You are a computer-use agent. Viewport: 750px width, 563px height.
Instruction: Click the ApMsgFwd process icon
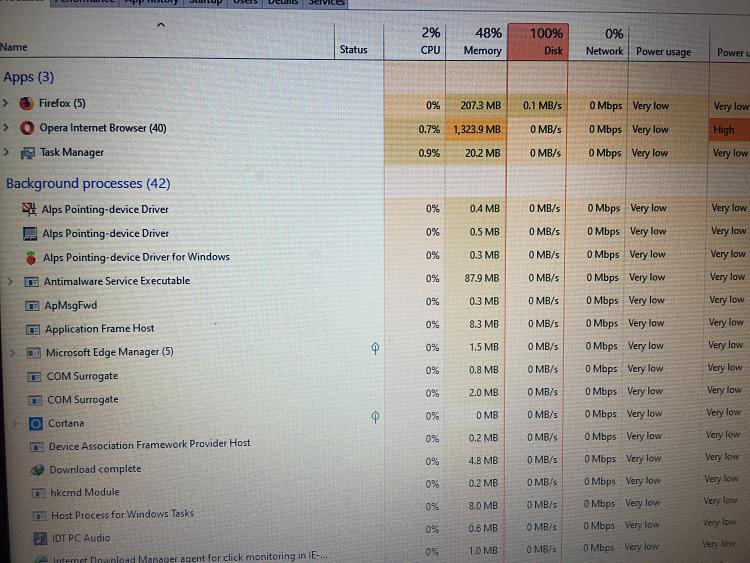pos(32,306)
